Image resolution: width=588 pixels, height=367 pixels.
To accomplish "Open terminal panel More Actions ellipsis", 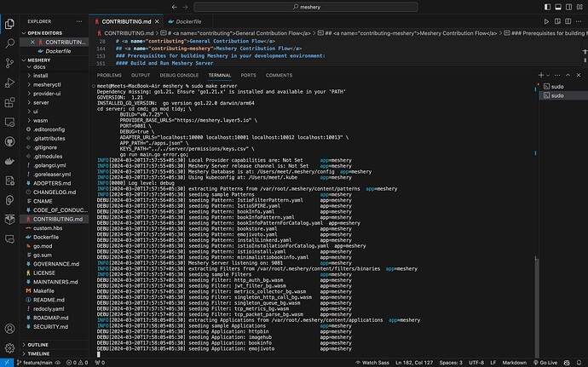I will pos(557,75).
